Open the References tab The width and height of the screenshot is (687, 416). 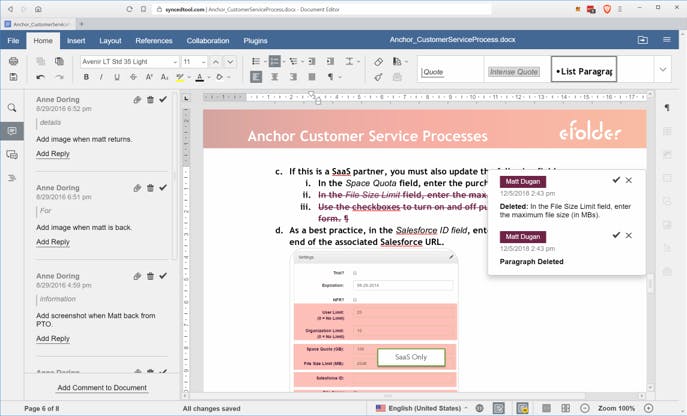pyautogui.click(x=154, y=40)
